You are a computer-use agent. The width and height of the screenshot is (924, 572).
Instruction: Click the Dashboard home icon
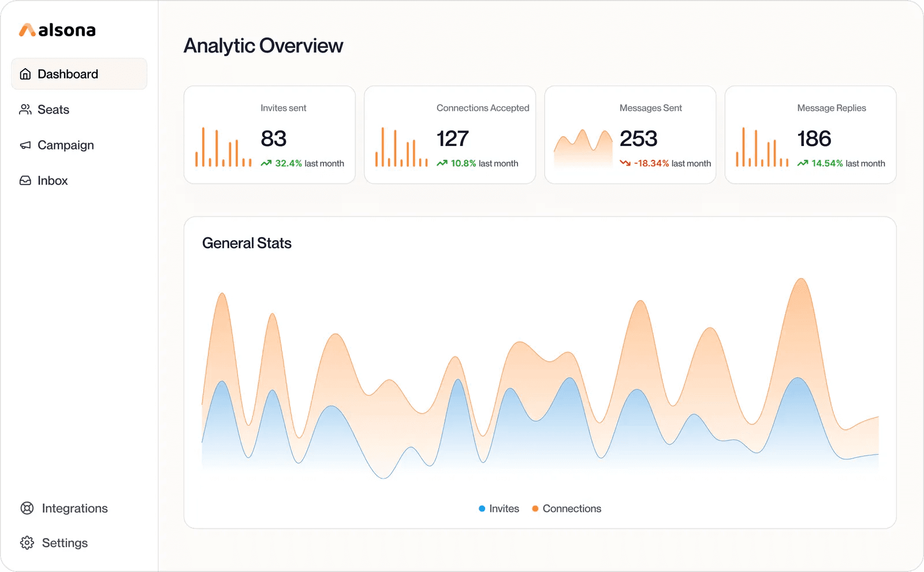pyautogui.click(x=25, y=74)
